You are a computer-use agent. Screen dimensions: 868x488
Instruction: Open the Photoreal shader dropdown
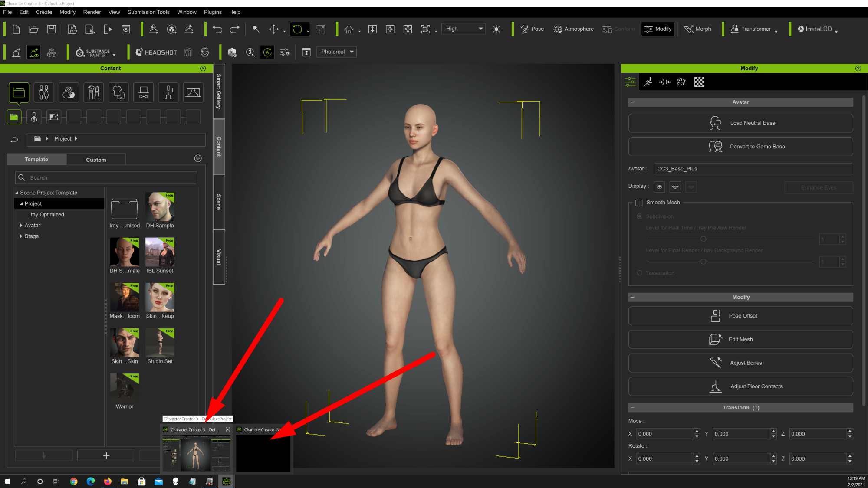337,52
